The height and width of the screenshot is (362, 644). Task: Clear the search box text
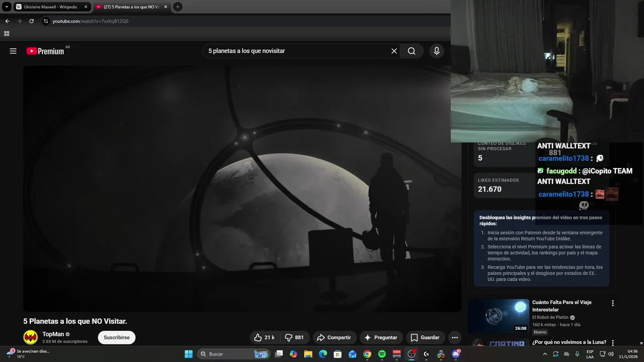[x=394, y=51]
